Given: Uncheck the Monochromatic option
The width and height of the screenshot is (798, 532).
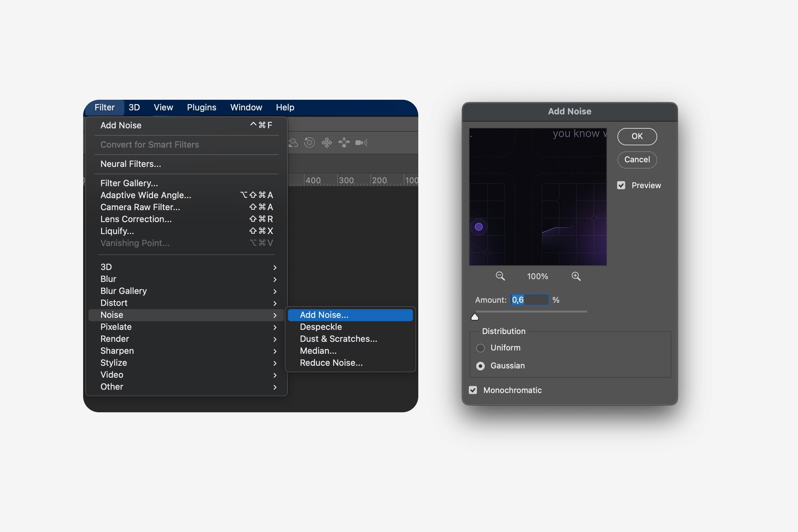Looking at the screenshot, I should tap(473, 390).
